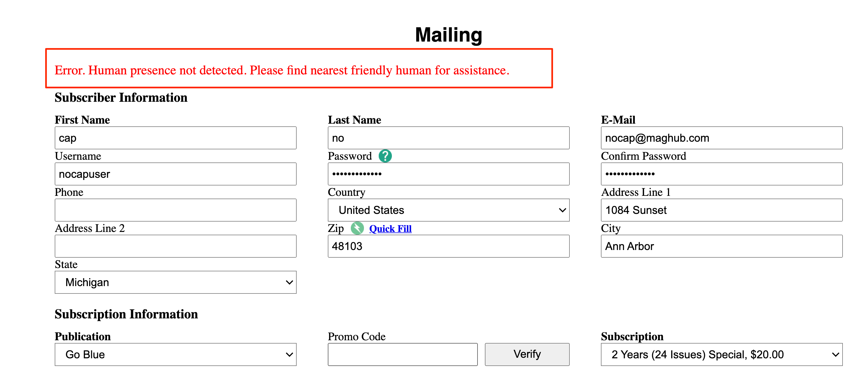Click the City input field
Screen dimensions: 868x378
coord(721,246)
